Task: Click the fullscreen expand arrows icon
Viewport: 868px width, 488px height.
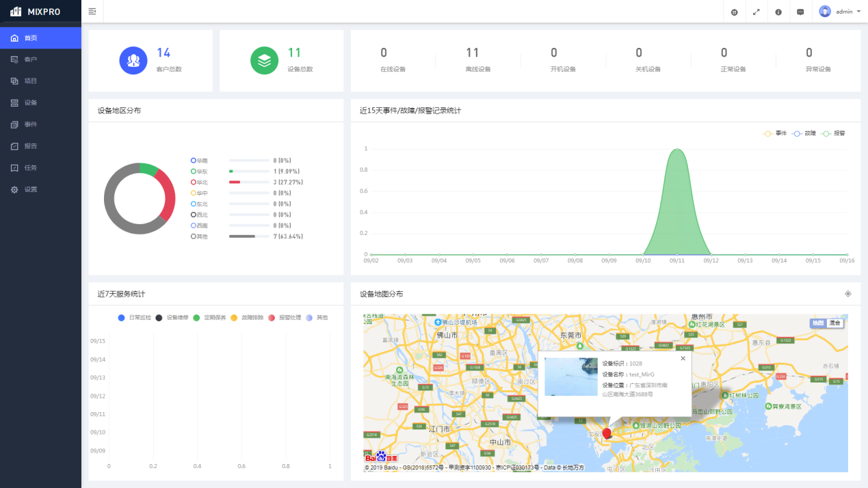Action: 756,12
